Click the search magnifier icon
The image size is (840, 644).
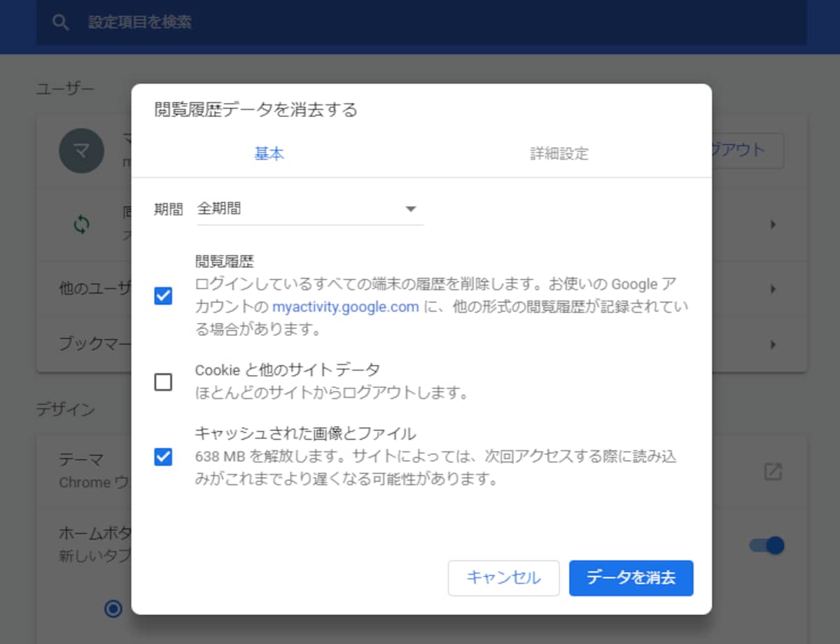pos(61,22)
